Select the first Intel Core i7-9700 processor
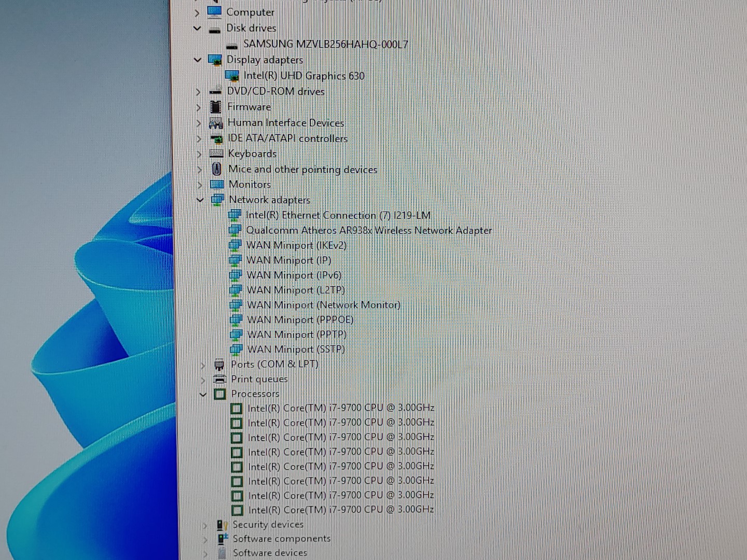Viewport: 747px width, 560px height. click(x=340, y=408)
